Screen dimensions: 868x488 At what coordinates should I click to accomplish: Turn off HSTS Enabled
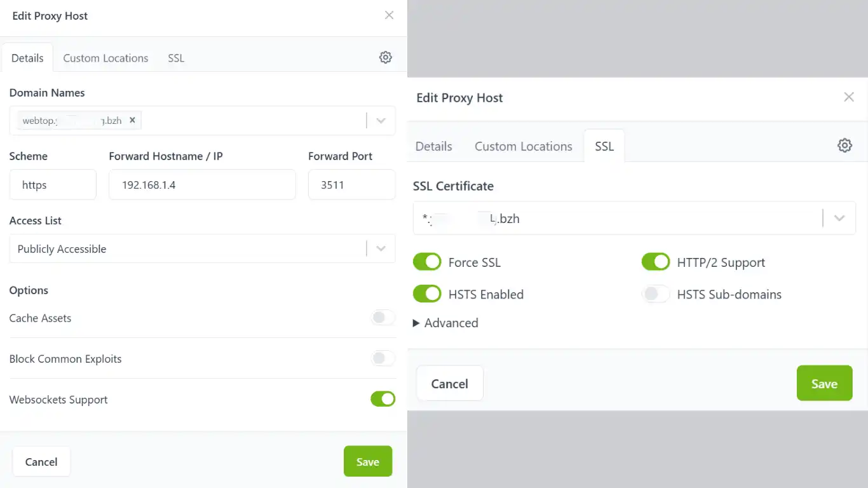click(427, 294)
